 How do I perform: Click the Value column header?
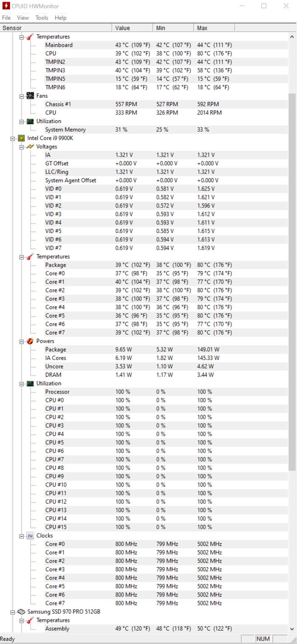point(132,28)
